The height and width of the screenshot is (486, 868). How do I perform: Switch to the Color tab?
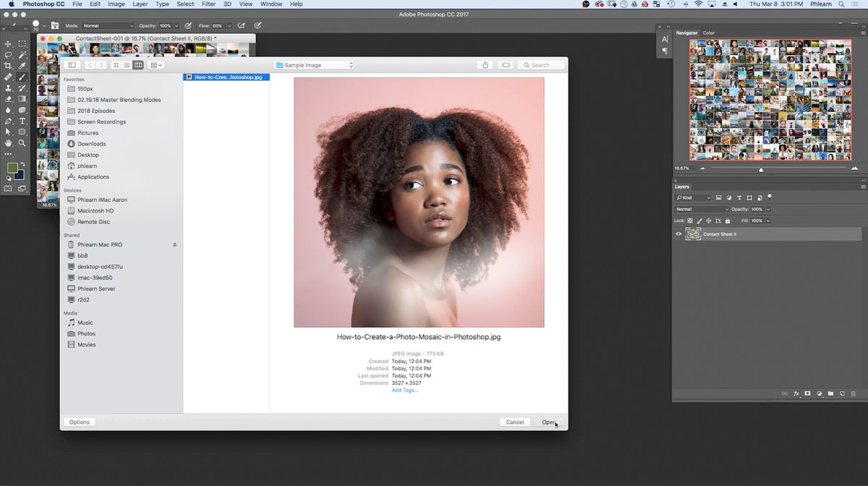[x=708, y=33]
